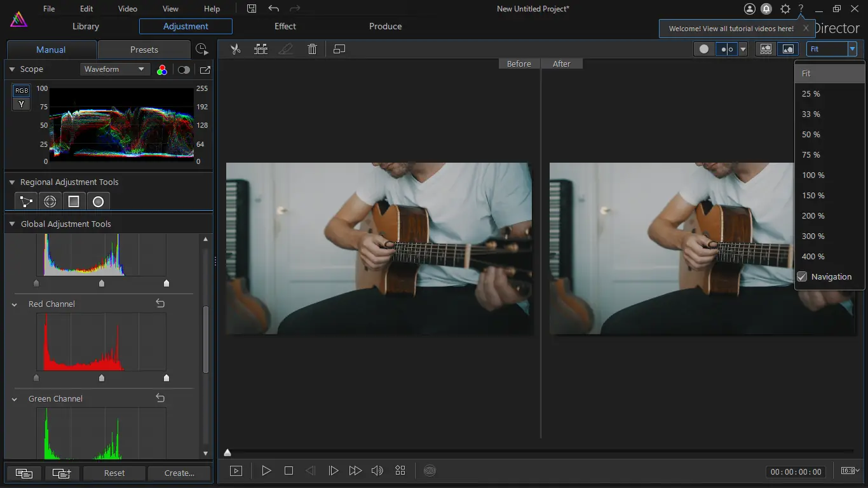Click the Create... button
This screenshot has width=868, height=488.
(179, 473)
